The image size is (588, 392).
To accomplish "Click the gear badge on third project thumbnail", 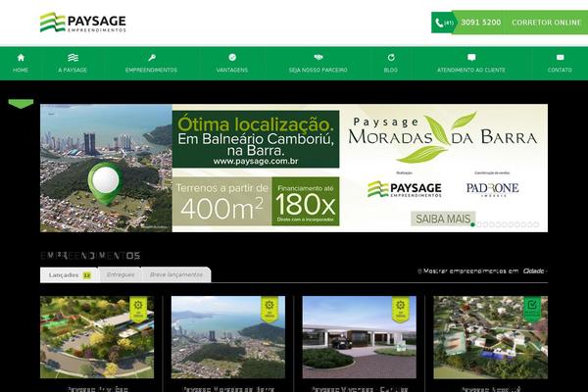I will click(x=401, y=310).
